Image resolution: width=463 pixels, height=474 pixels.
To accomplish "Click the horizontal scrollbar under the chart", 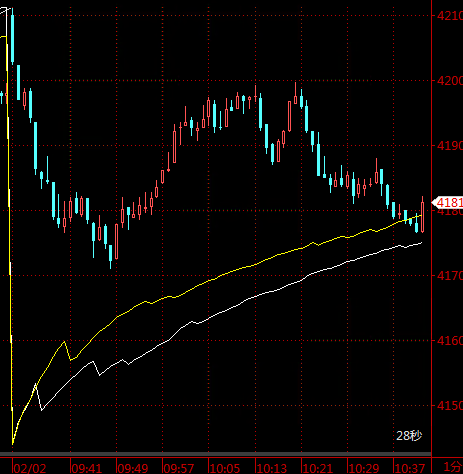I will (x=216, y=454).
